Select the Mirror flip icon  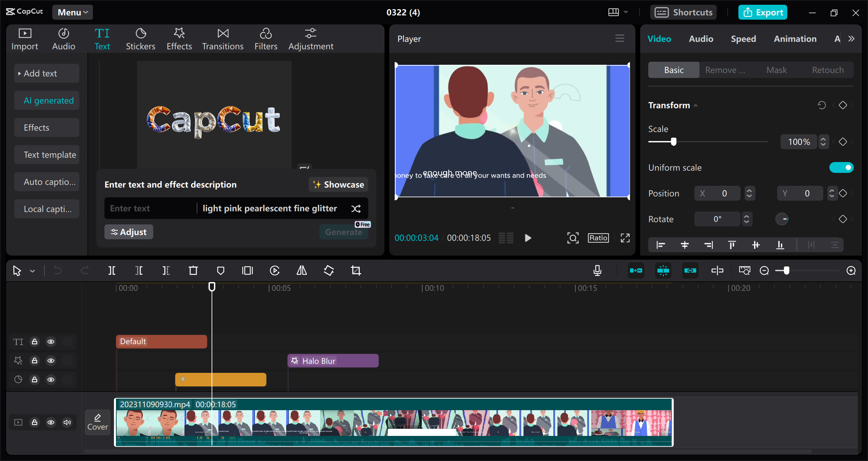click(301, 270)
